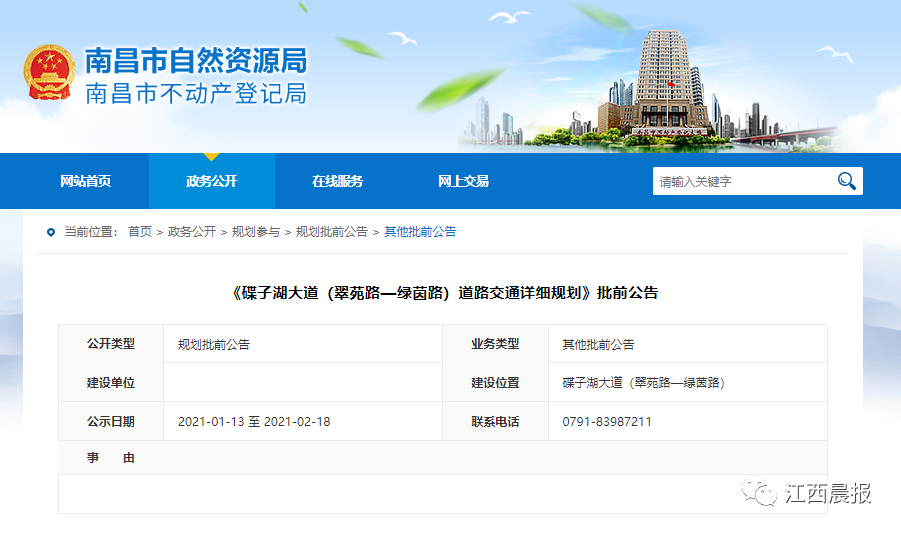Click the location pin icon in breadcrumb
901x533 pixels.
[x=51, y=232]
